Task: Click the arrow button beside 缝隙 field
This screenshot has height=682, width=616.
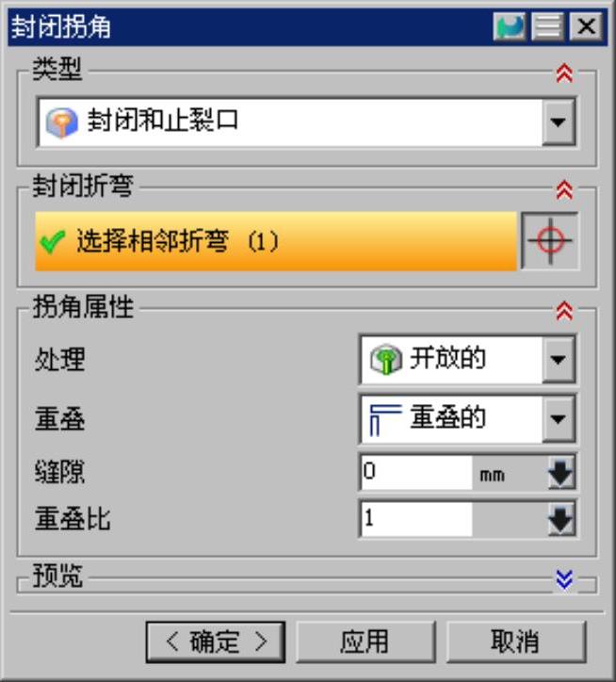Action: (x=561, y=472)
